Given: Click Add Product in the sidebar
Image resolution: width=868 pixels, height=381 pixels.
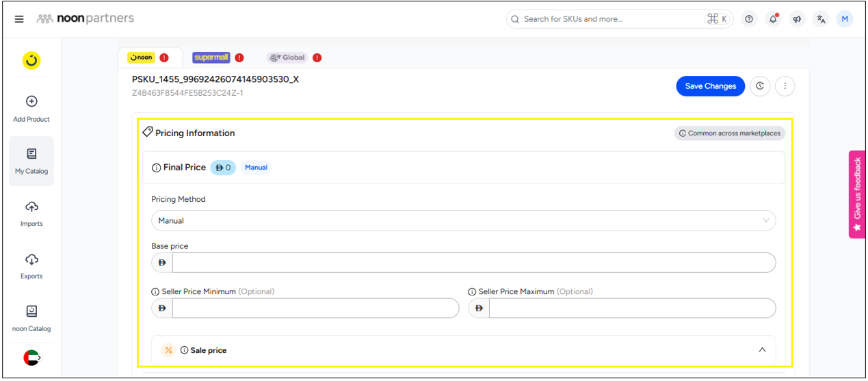Looking at the screenshot, I should [x=31, y=109].
